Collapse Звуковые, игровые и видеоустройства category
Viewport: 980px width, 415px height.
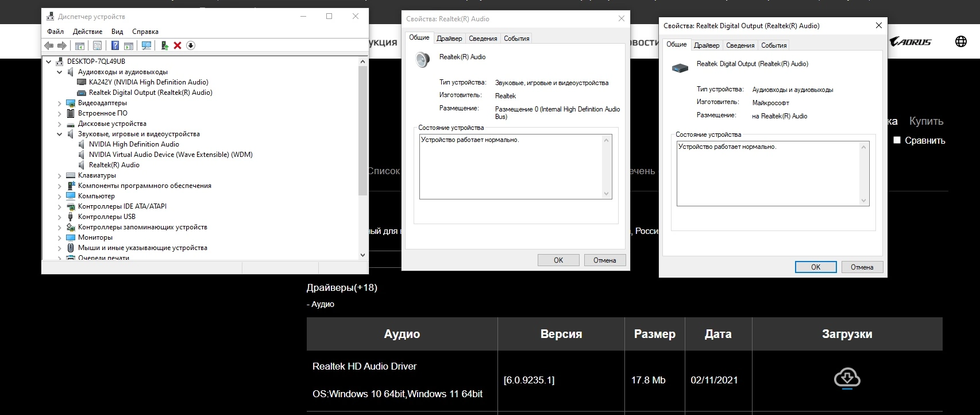59,134
